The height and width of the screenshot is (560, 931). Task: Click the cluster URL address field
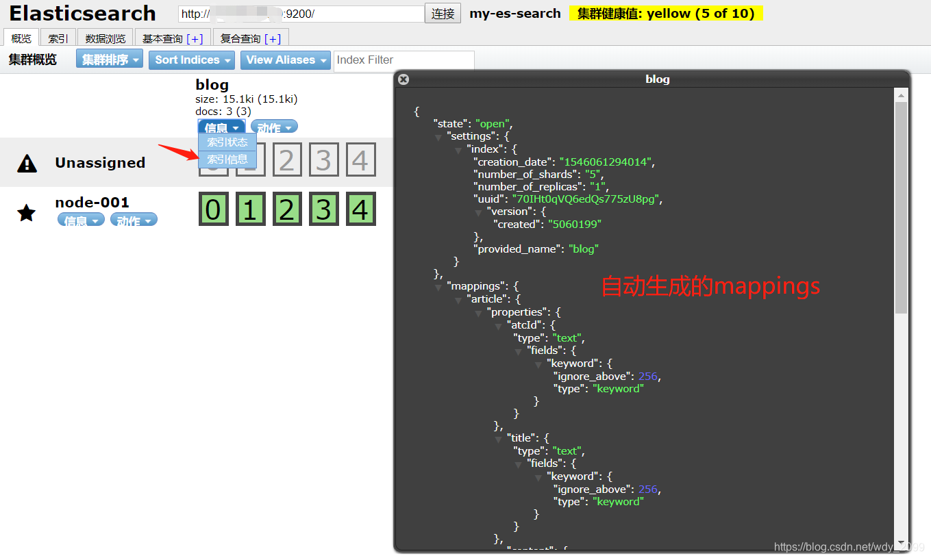301,14
